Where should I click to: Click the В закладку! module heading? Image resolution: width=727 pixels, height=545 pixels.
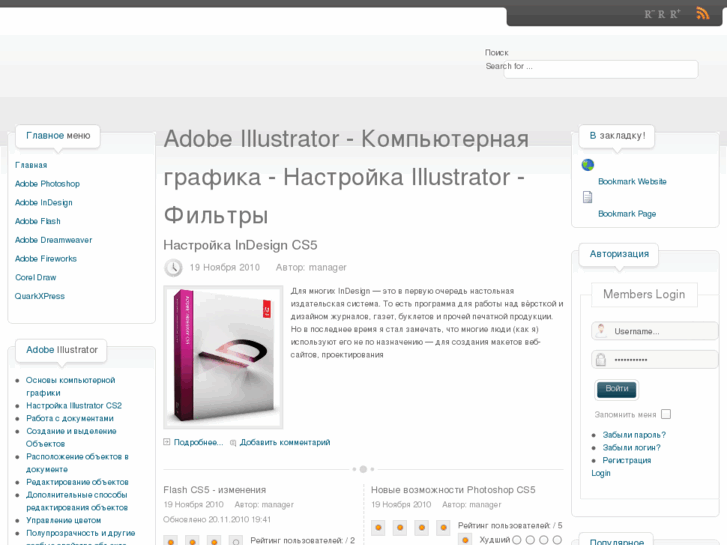click(x=617, y=136)
